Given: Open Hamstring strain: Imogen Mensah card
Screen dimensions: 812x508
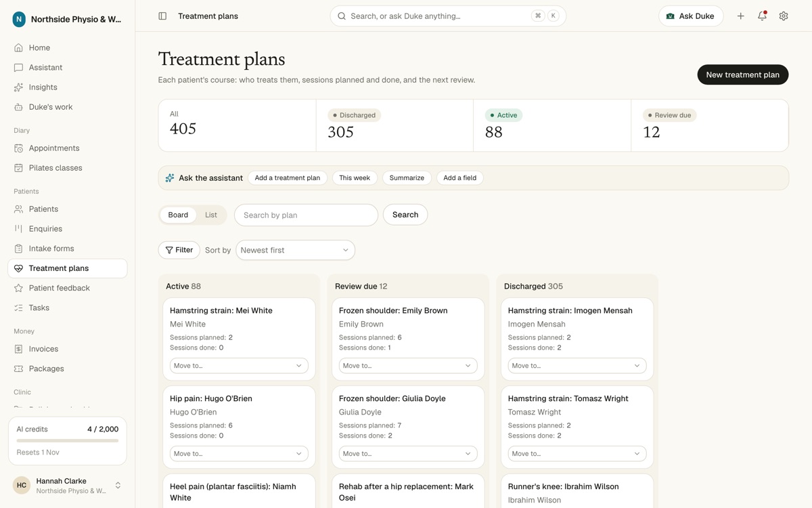Looking at the screenshot, I should 577,339.
